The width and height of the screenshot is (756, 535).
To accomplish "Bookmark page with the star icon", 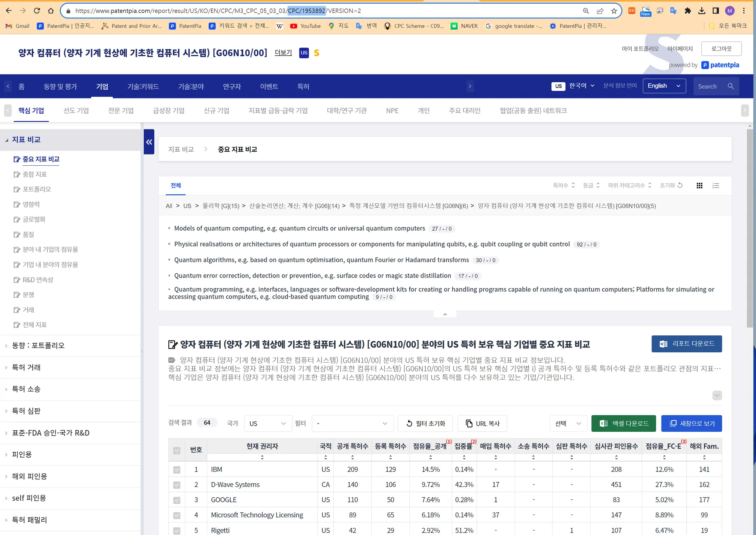I will (x=614, y=11).
